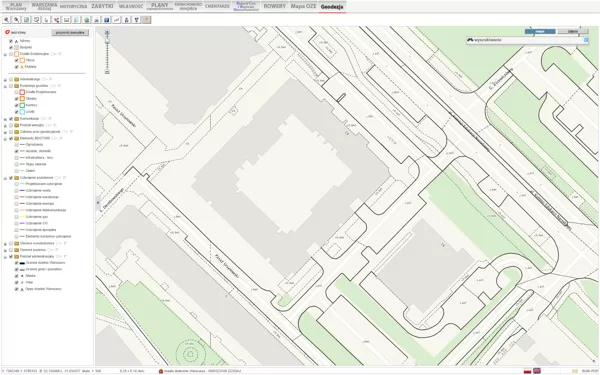This screenshot has width=600, height=375.
Task: Open the Geodezja tab
Action: tap(332, 7)
